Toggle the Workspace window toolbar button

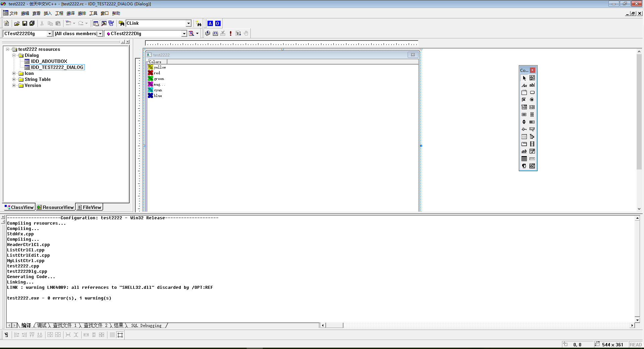point(96,23)
